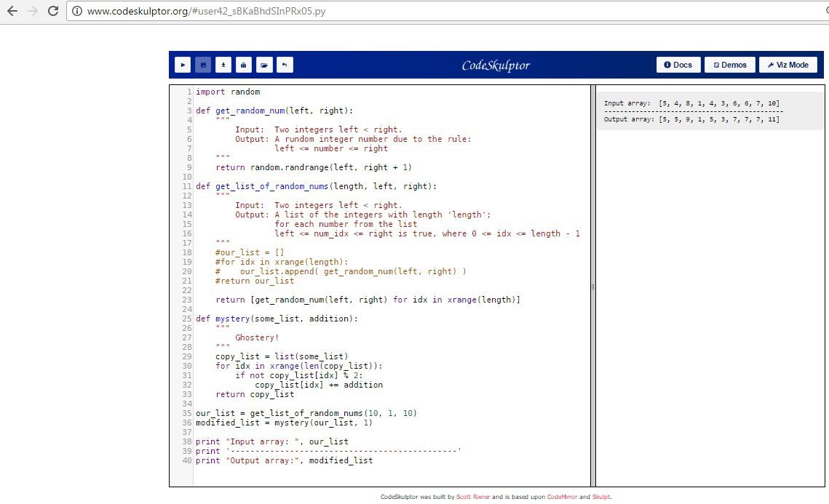Open the Docs page
This screenshot has height=504, width=829.
678,65
